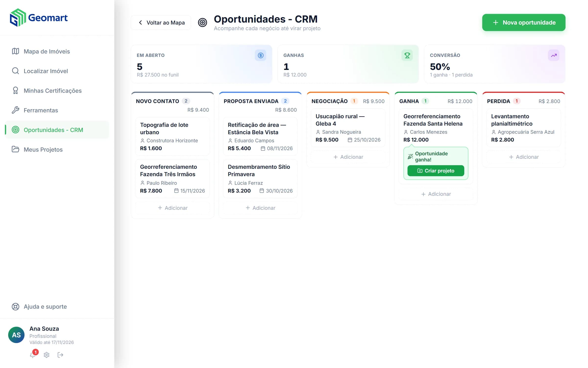Click PROPOSTA ENVIADA column header

[x=251, y=101]
